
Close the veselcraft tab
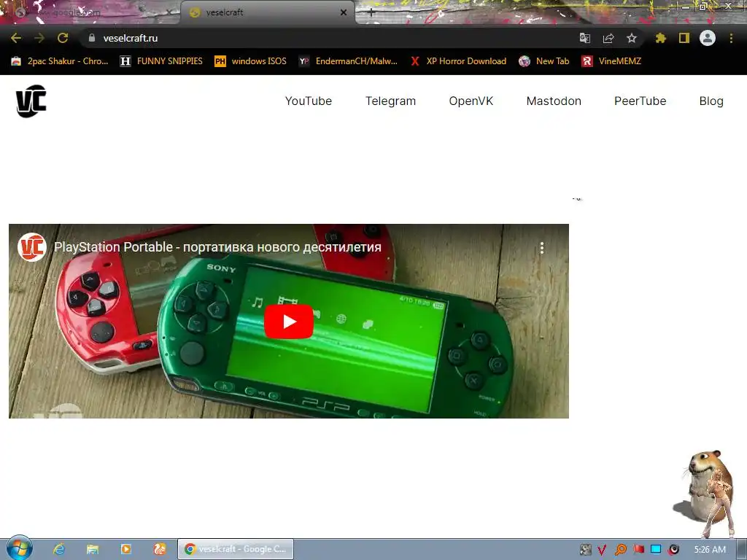coord(344,12)
